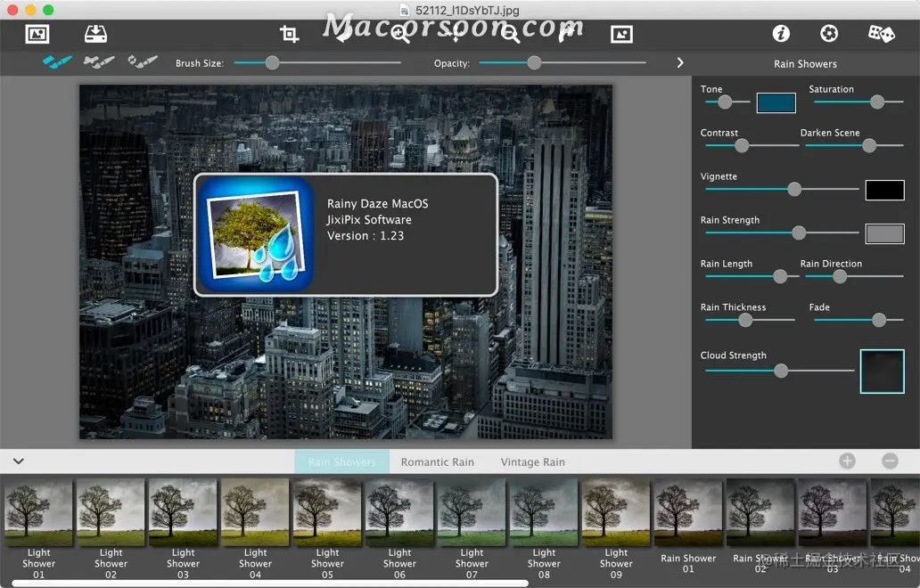Collapse the presets panel chevron

pos(19,461)
